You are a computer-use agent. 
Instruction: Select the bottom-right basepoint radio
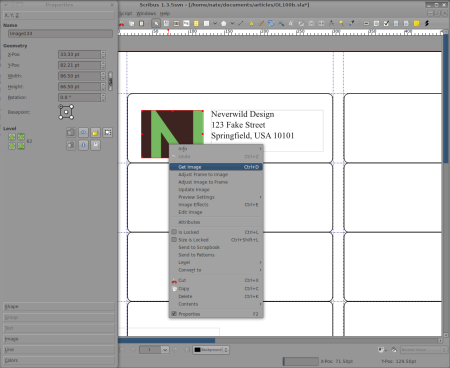coord(72,117)
